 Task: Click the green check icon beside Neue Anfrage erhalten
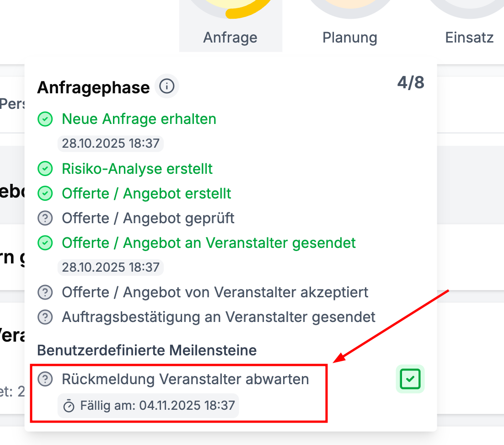tap(45, 119)
